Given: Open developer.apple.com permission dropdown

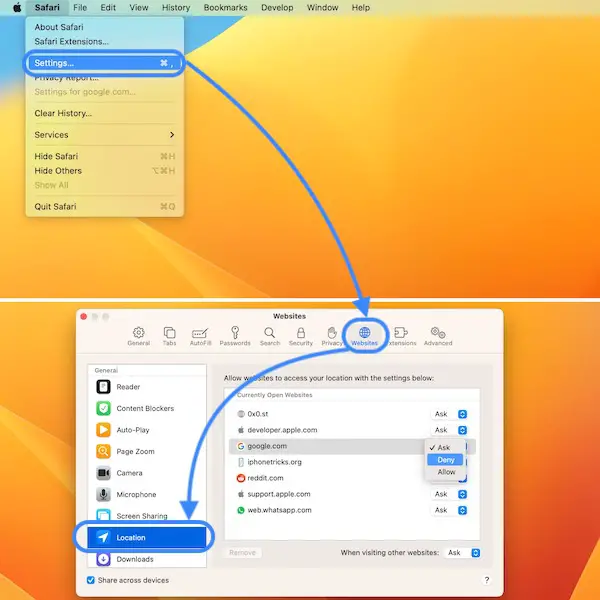Looking at the screenshot, I should point(450,430).
